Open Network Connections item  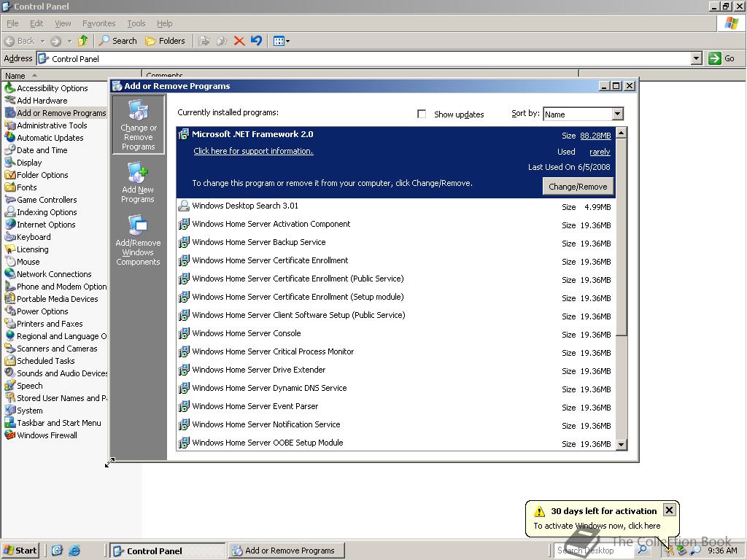coord(48,274)
